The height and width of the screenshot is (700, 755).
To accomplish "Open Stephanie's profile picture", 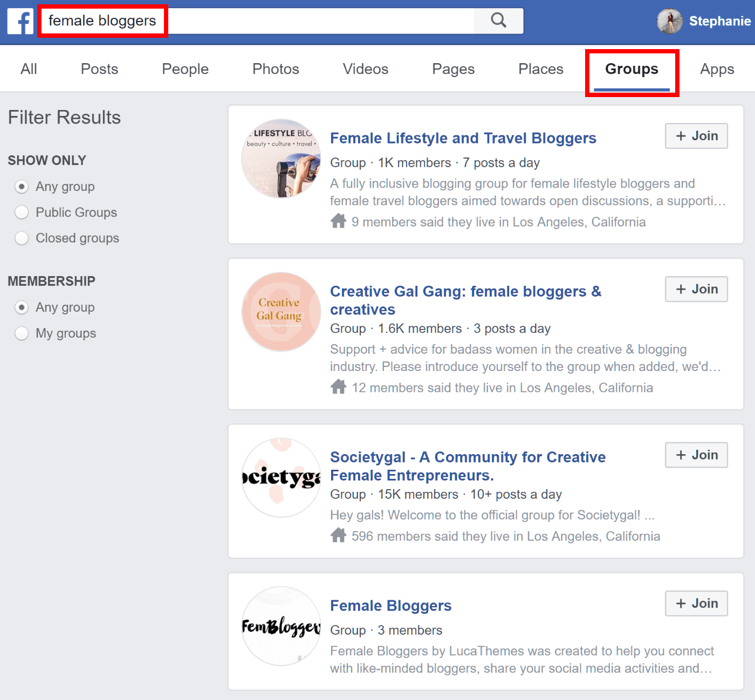I will (x=669, y=21).
